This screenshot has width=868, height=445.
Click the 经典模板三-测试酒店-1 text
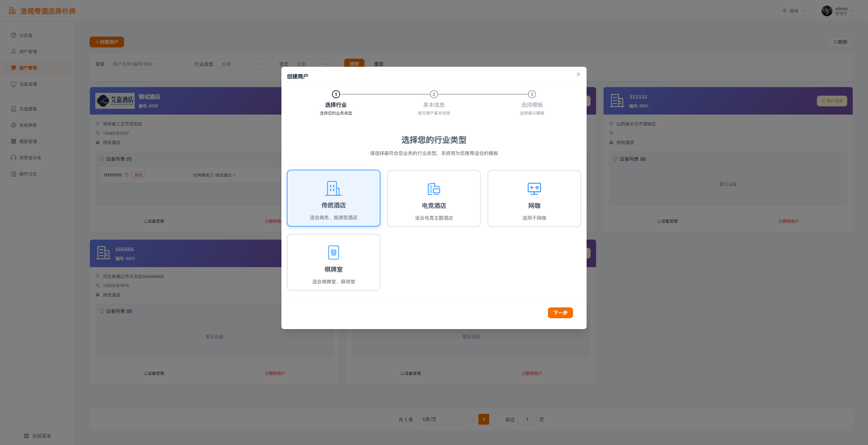click(x=214, y=175)
